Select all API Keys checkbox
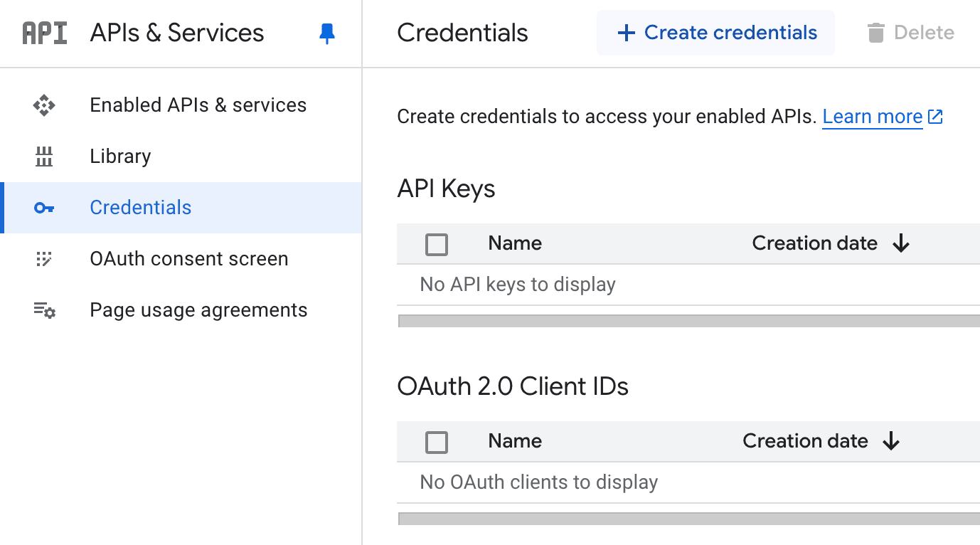 coord(437,244)
